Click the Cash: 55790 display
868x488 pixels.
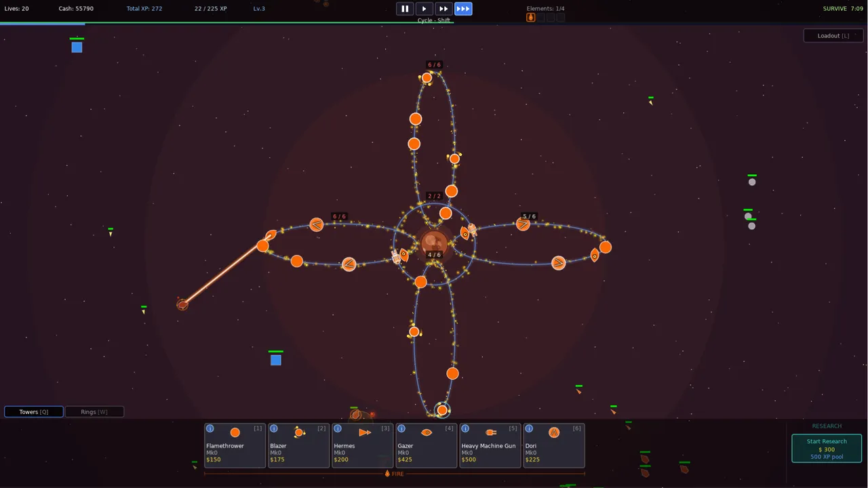76,9
